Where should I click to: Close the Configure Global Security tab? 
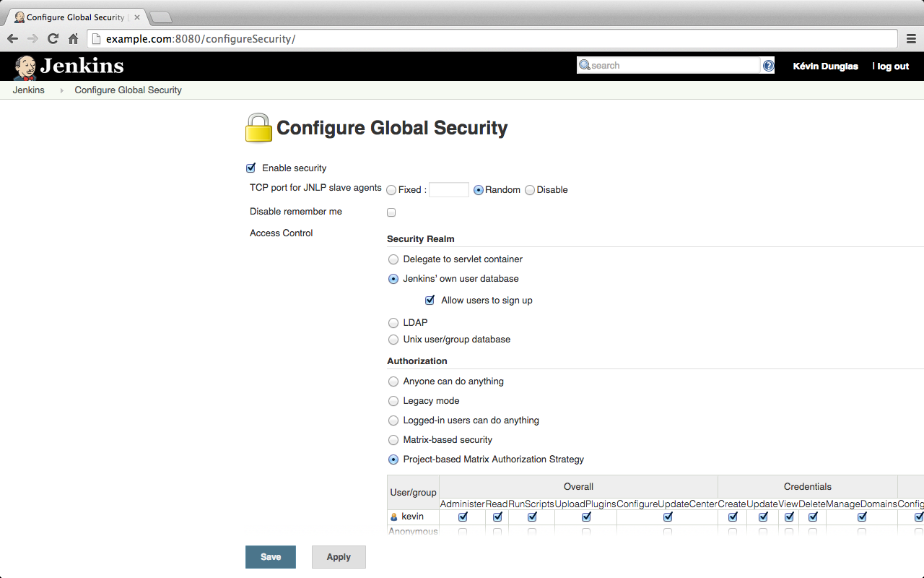(x=137, y=17)
